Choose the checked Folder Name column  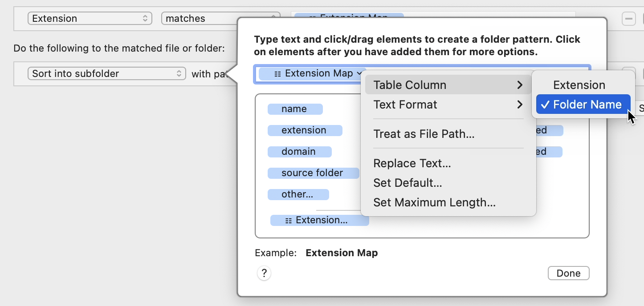(583, 105)
